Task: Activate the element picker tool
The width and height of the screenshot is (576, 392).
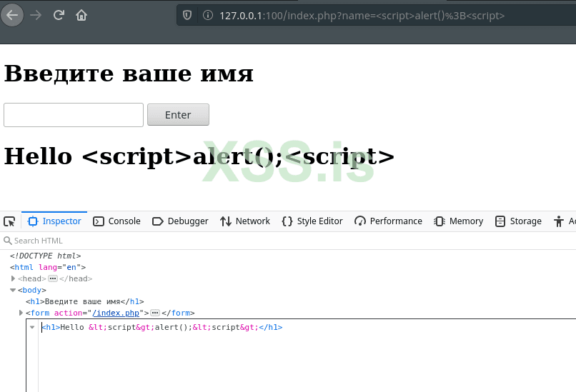Action: click(9, 221)
